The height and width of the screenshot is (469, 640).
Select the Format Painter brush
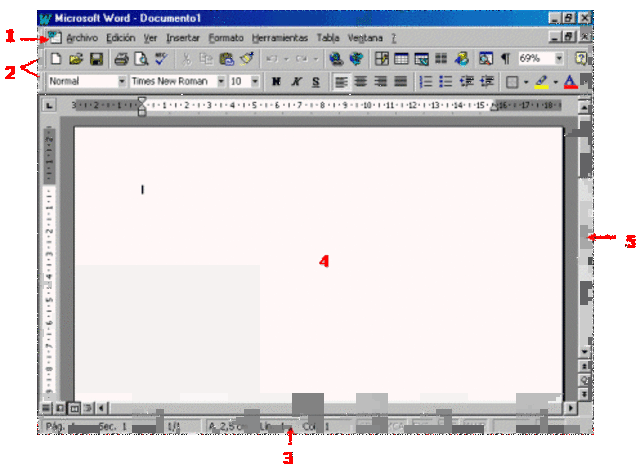click(x=247, y=59)
